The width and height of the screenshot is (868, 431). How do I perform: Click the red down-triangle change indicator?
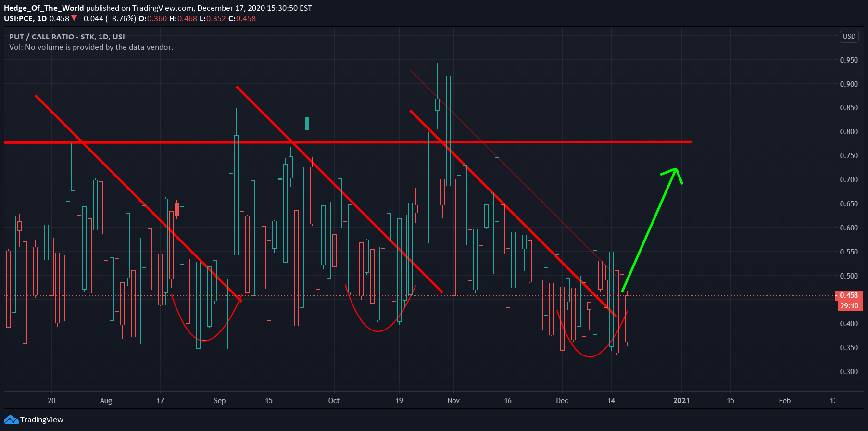pos(74,18)
